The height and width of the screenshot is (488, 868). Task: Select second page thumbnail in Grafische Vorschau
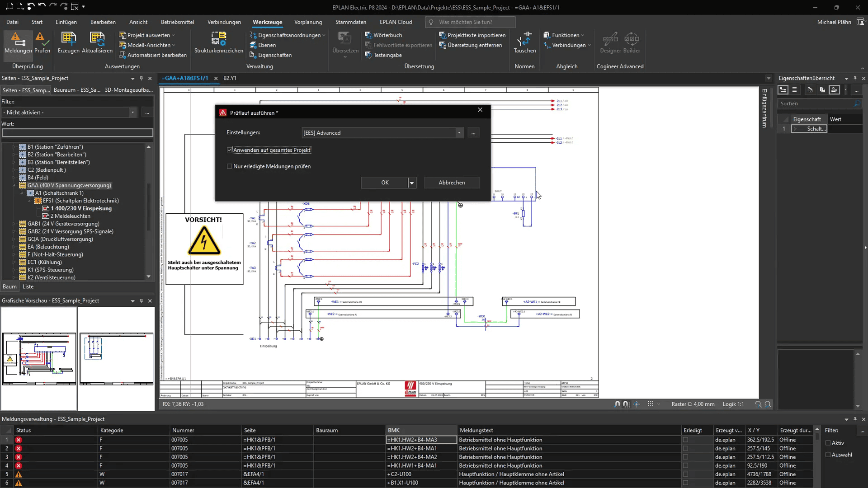tap(116, 359)
